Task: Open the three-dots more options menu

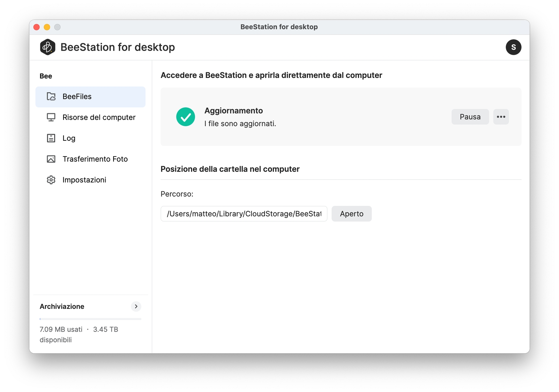Action: pos(501,117)
